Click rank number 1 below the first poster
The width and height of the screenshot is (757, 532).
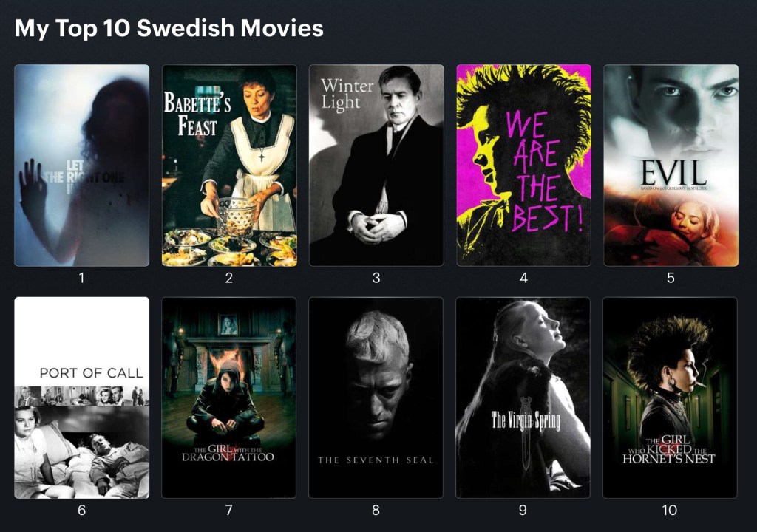pos(81,279)
